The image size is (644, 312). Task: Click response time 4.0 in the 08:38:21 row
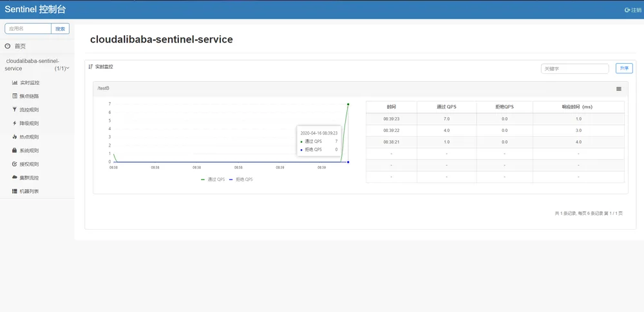[x=578, y=142]
